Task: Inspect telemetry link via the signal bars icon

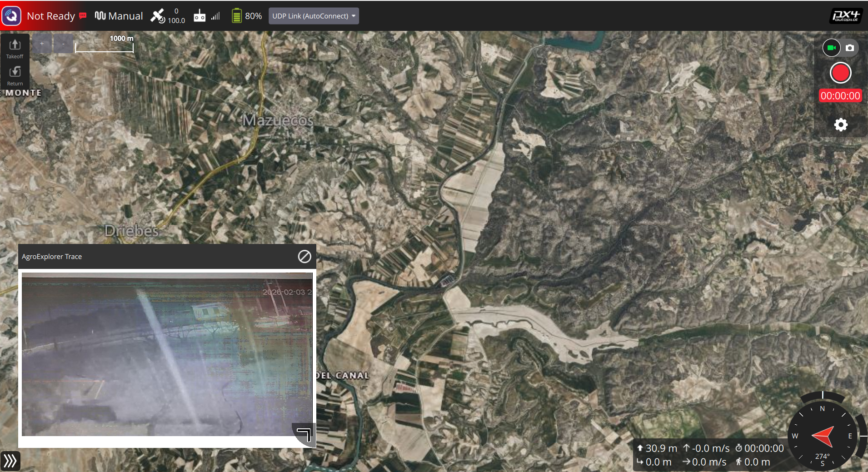Action: click(215, 15)
